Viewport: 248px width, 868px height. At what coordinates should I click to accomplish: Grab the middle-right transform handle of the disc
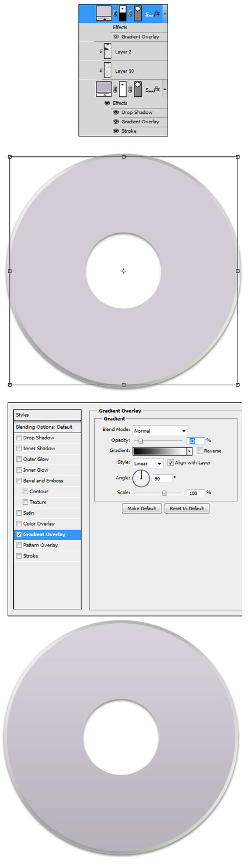coord(238,271)
